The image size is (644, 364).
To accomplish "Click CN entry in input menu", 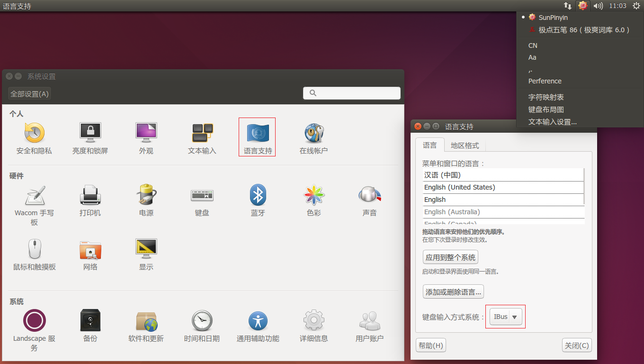I will [580, 45].
